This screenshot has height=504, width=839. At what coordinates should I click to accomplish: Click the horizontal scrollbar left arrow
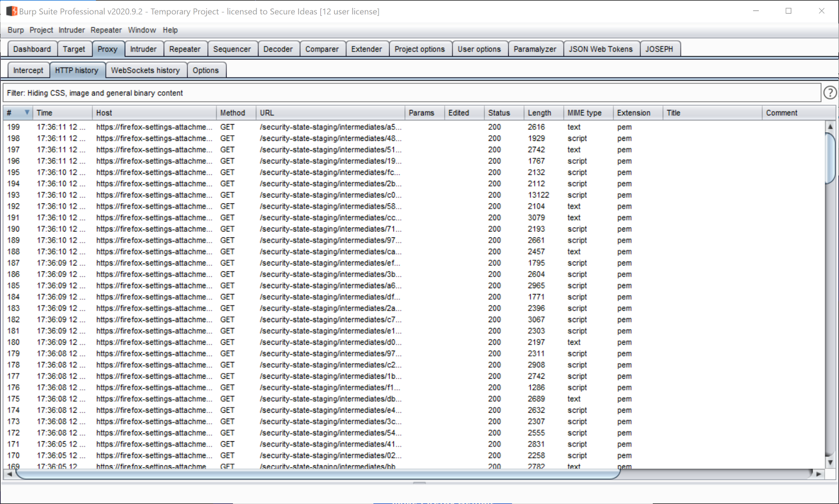point(9,474)
